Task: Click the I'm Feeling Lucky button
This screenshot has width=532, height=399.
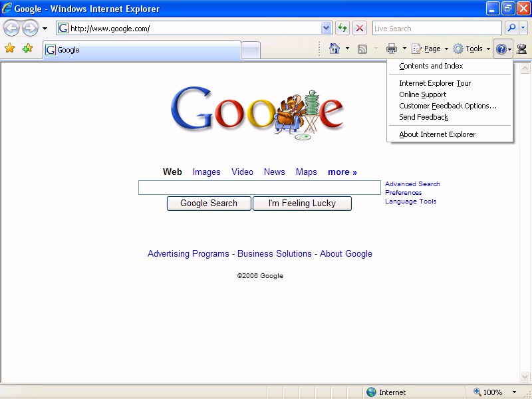Action: coord(302,203)
